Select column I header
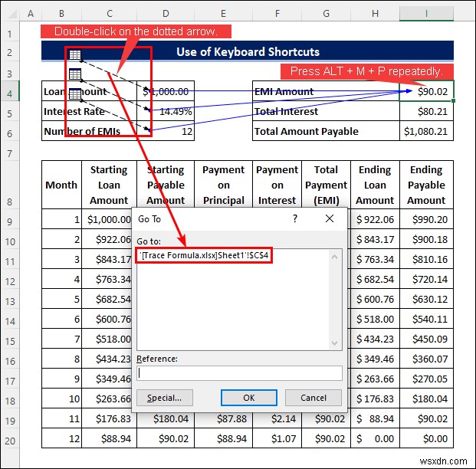The height and width of the screenshot is (469, 476). (x=426, y=13)
